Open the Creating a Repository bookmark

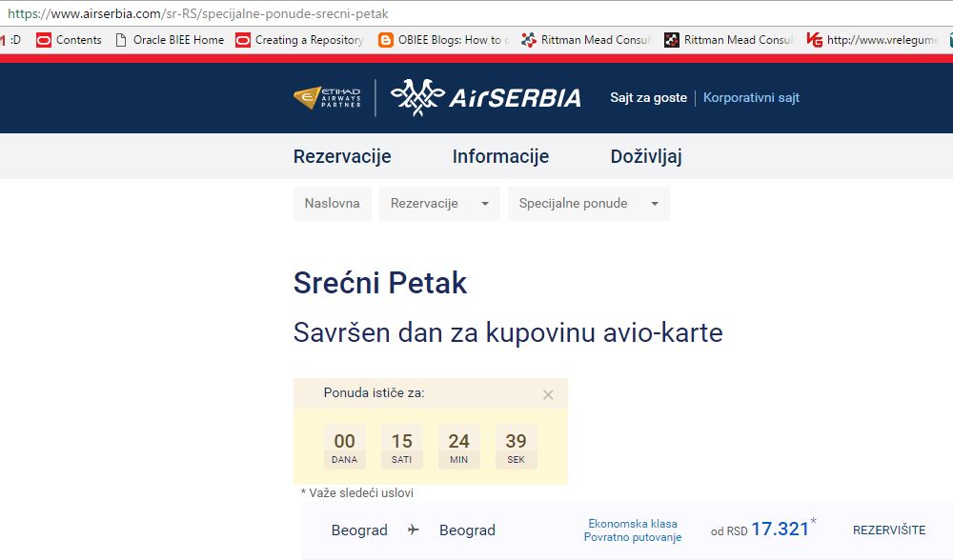[299, 40]
